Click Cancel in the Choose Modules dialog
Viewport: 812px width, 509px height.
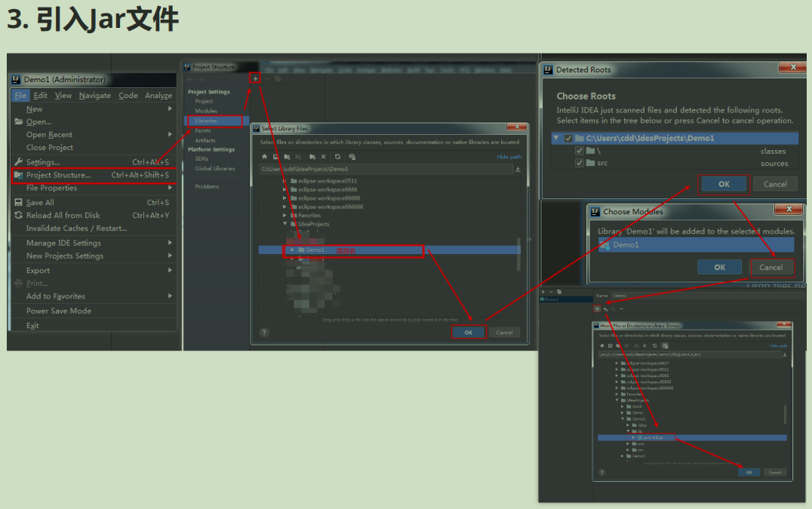coord(771,268)
